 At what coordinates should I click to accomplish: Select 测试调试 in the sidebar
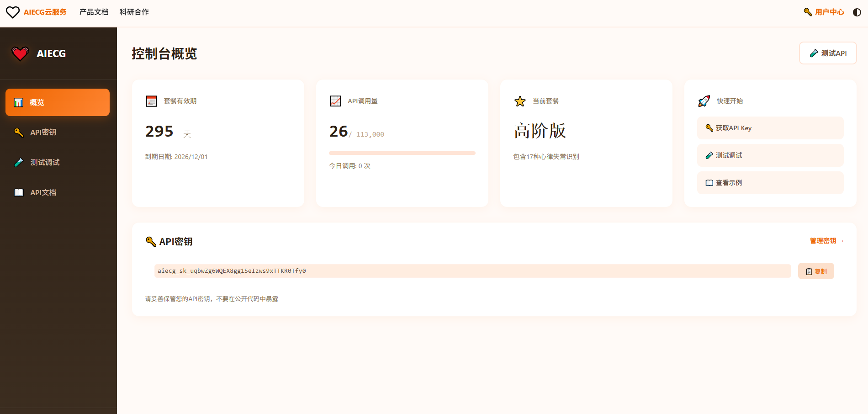[44, 162]
